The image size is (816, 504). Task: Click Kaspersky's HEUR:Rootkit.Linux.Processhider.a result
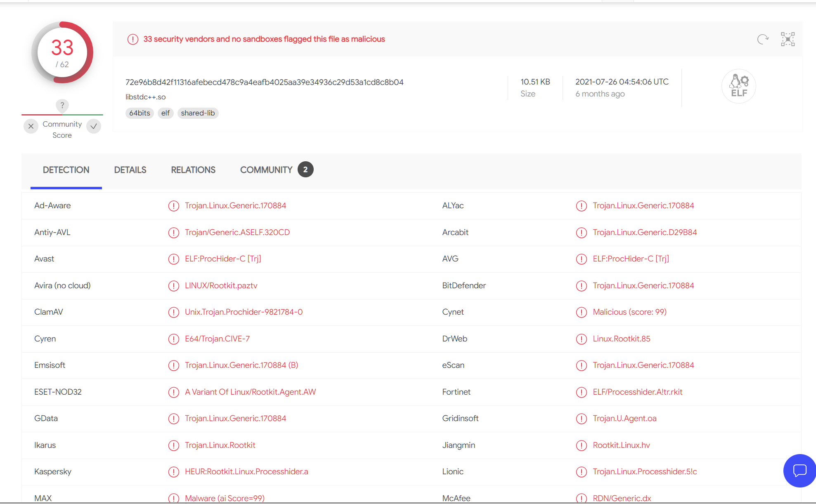pos(246,471)
